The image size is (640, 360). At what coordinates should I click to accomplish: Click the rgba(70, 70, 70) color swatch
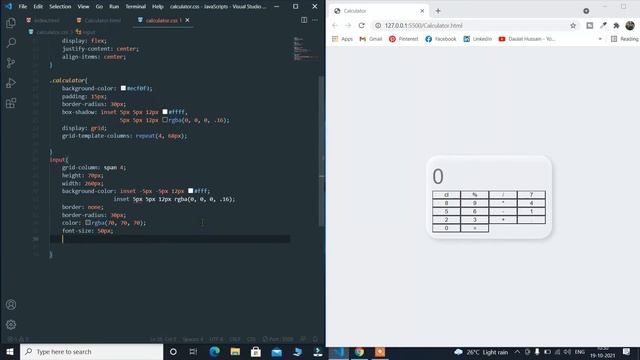88,223
